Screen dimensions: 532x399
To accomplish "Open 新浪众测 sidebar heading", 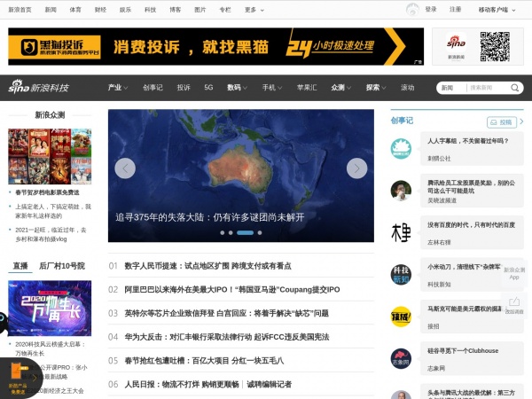I will pyautogui.click(x=50, y=115).
